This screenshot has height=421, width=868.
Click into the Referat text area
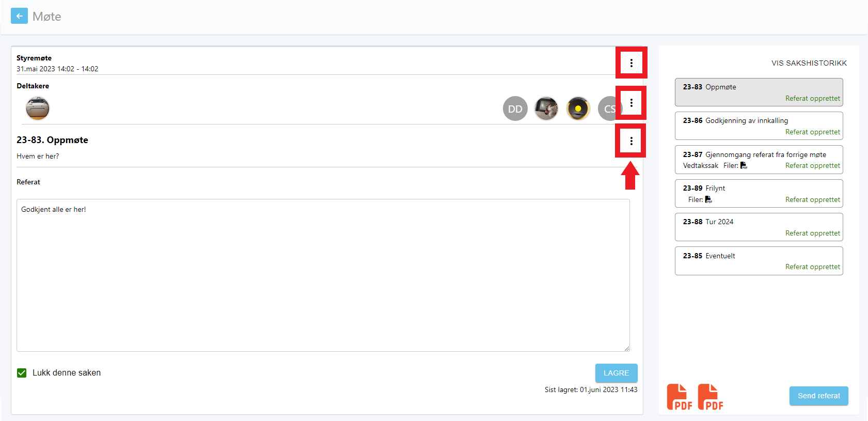click(323, 275)
